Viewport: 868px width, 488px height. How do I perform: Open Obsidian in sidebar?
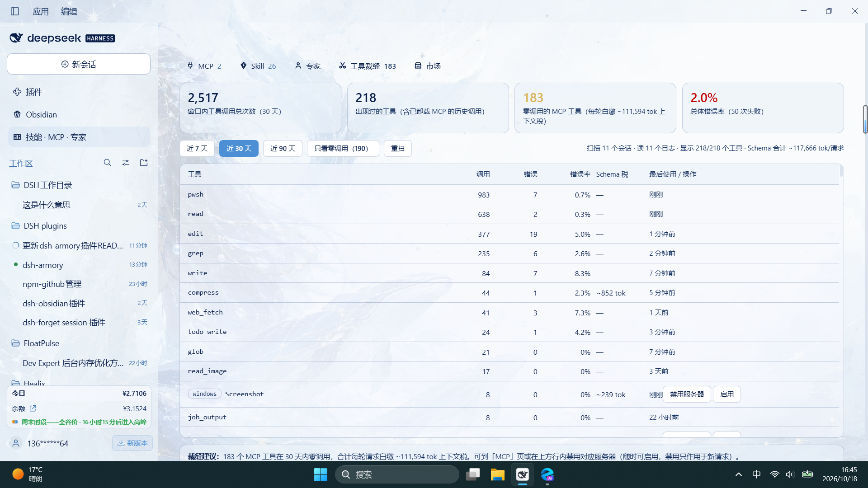click(79, 114)
